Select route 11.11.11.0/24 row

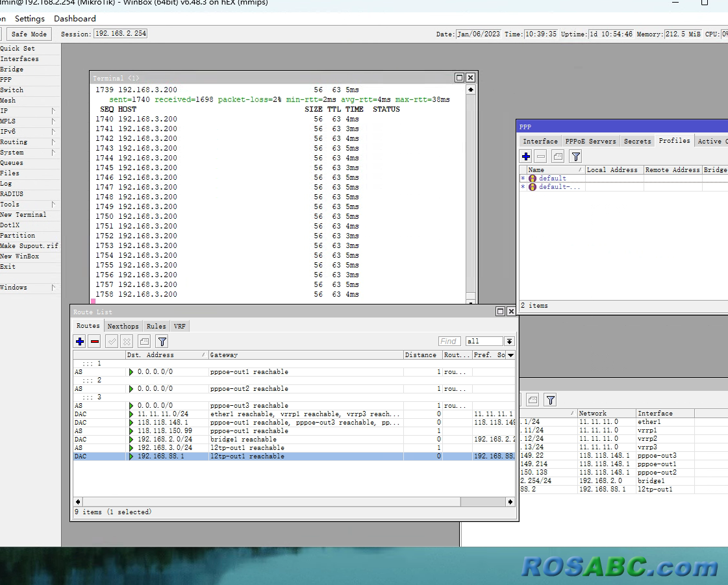click(x=294, y=414)
